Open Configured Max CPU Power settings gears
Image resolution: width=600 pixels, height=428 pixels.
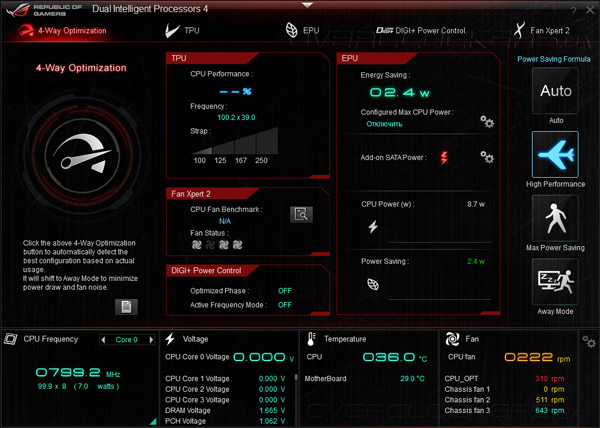pos(487,122)
